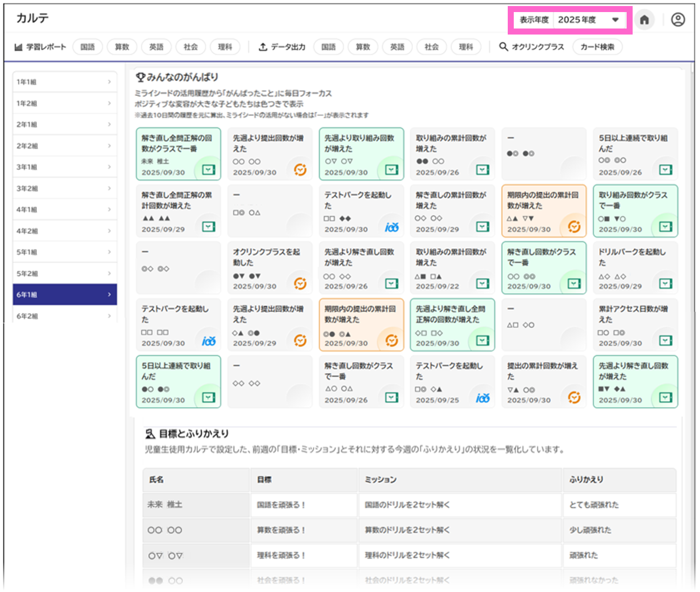
Task: Open the user account profile icon
Action: [678, 20]
